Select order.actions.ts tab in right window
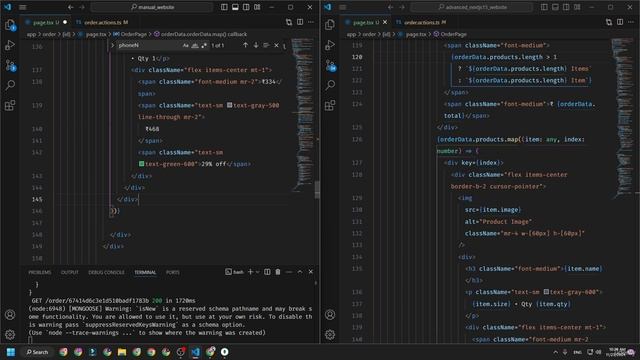 pyautogui.click(x=422, y=22)
